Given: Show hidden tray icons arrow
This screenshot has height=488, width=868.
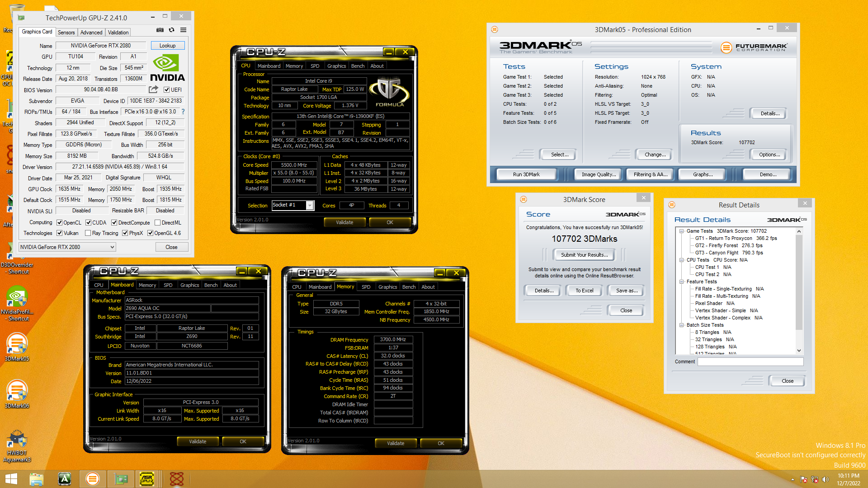Looking at the screenshot, I should coord(793,479).
